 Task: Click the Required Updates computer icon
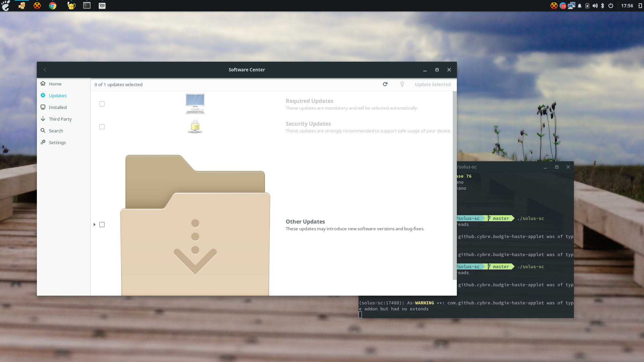pos(195,104)
